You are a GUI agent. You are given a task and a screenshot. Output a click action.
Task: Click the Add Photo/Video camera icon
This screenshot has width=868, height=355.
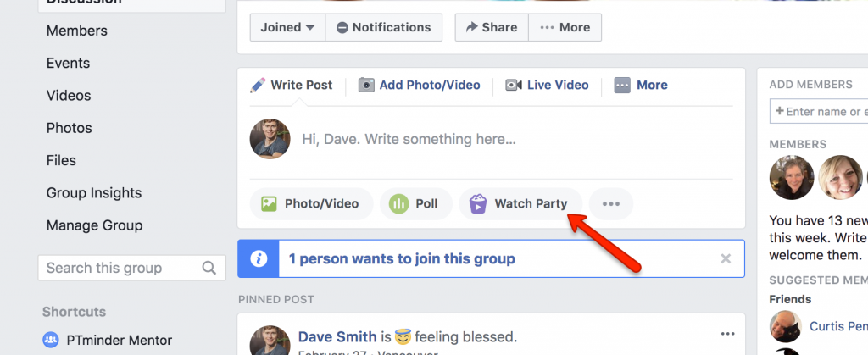click(x=366, y=86)
